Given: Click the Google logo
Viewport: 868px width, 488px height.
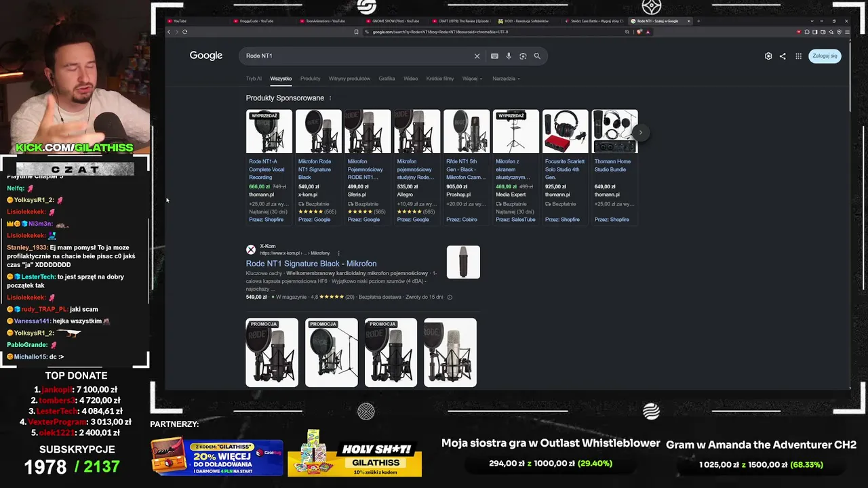Looking at the screenshot, I should click(x=206, y=56).
